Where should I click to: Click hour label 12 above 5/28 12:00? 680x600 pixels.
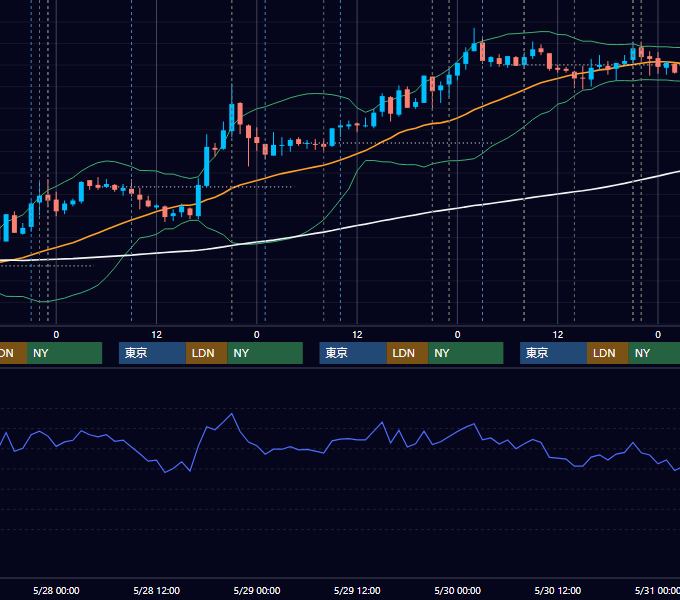[157, 335]
